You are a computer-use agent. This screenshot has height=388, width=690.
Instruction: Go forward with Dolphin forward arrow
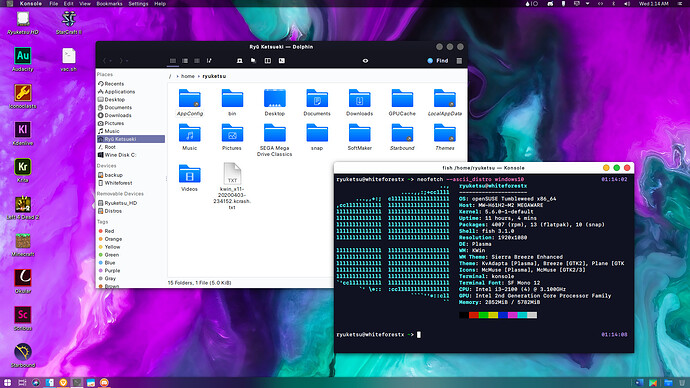click(121, 61)
